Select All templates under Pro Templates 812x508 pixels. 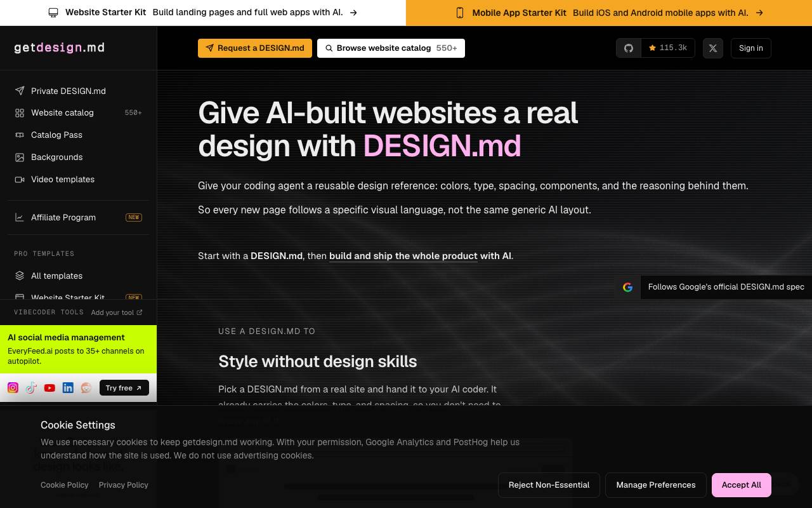pos(79,276)
